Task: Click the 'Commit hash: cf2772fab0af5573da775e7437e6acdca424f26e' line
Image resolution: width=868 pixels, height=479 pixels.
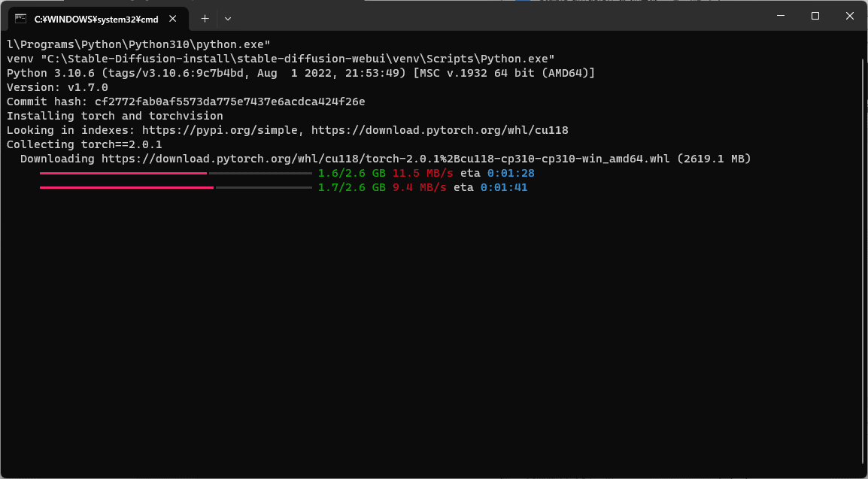Action: (x=186, y=102)
